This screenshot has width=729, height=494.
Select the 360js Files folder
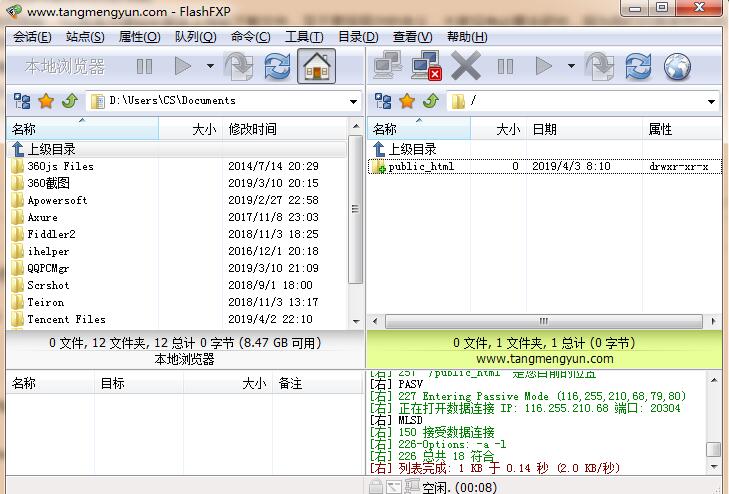[60, 166]
